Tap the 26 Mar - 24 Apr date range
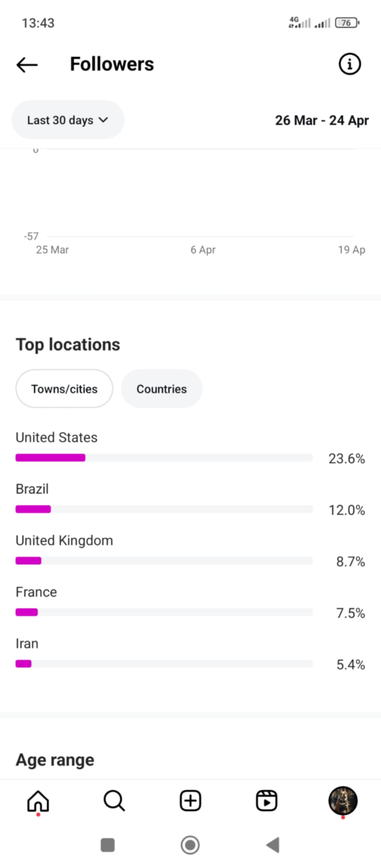This screenshot has width=381, height=868. point(322,120)
